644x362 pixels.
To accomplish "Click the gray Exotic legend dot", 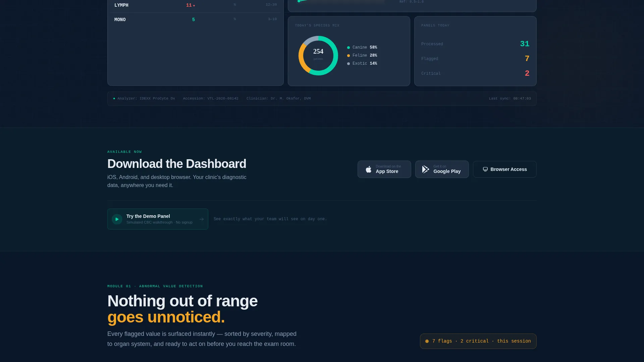I will tap(348, 64).
